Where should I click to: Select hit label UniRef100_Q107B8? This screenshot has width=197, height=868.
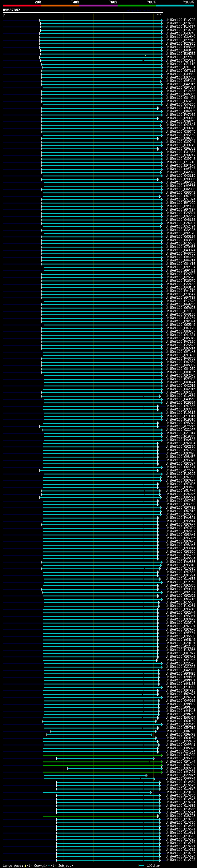pyautogui.click(x=180, y=819)
